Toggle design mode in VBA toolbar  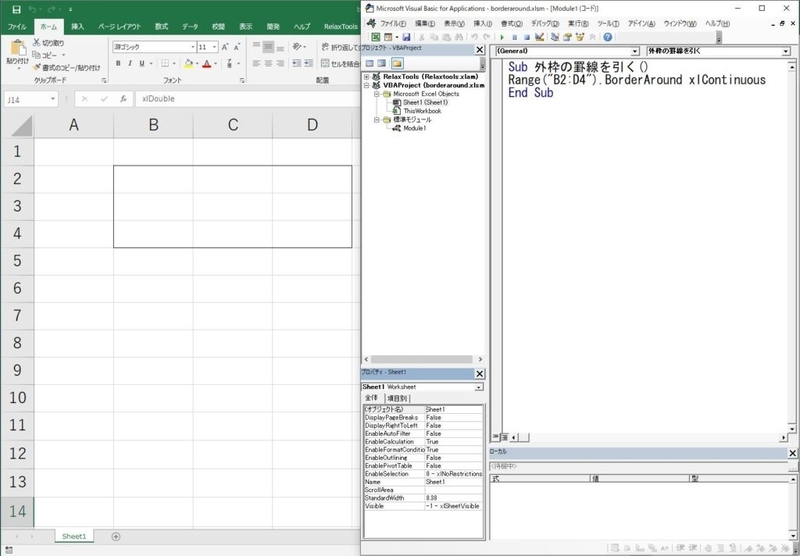tap(540, 37)
